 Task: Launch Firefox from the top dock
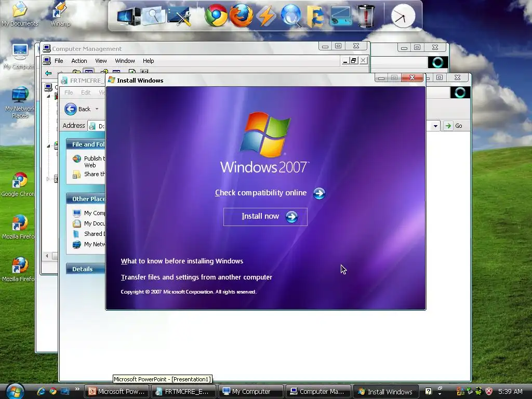point(241,16)
